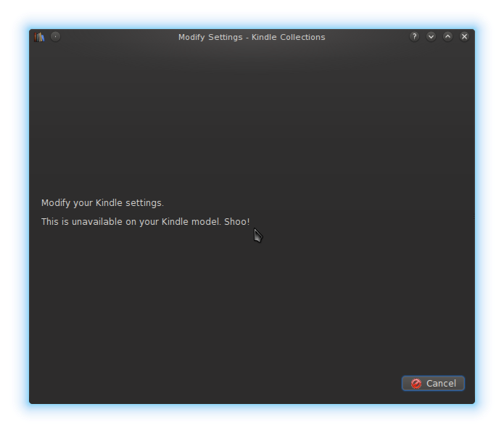Click the 'Modify Settings - Kindle Collections' title
This screenshot has width=504, height=433.
pos(252,37)
